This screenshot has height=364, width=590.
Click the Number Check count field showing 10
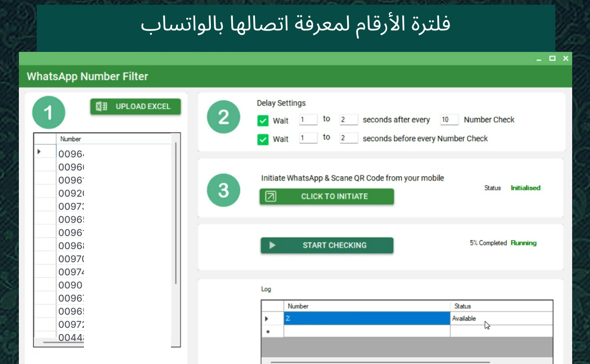pyautogui.click(x=449, y=120)
